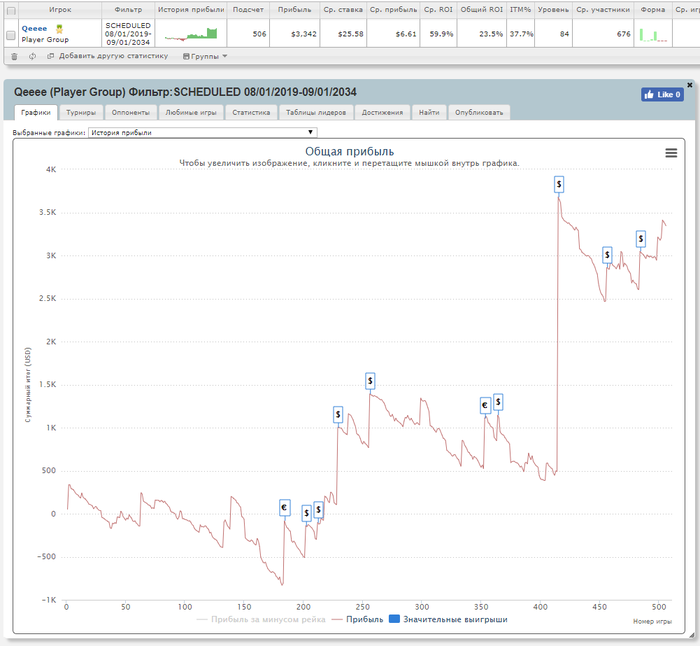Switch to the Турниры tab

point(81,113)
